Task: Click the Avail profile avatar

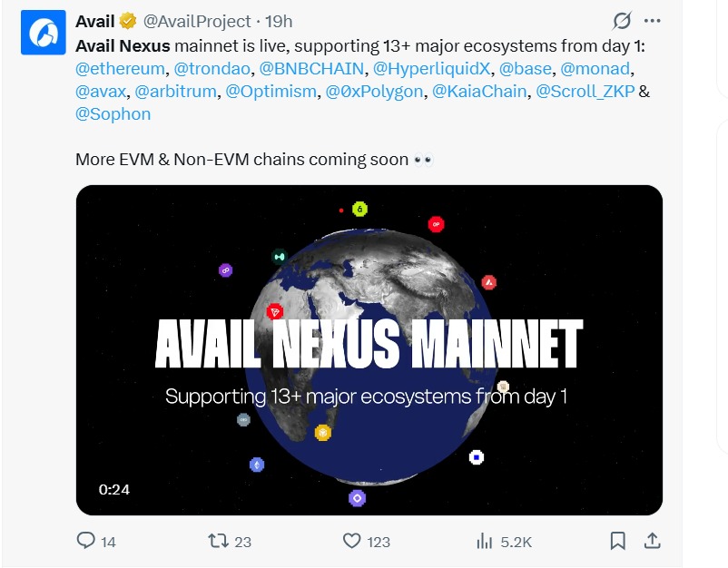Action: (43, 34)
